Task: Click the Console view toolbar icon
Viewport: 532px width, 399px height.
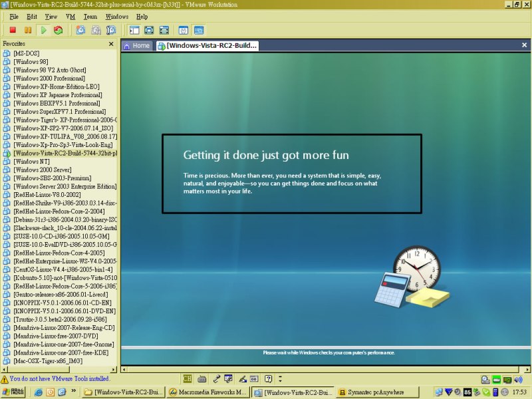Action: click(x=199, y=30)
